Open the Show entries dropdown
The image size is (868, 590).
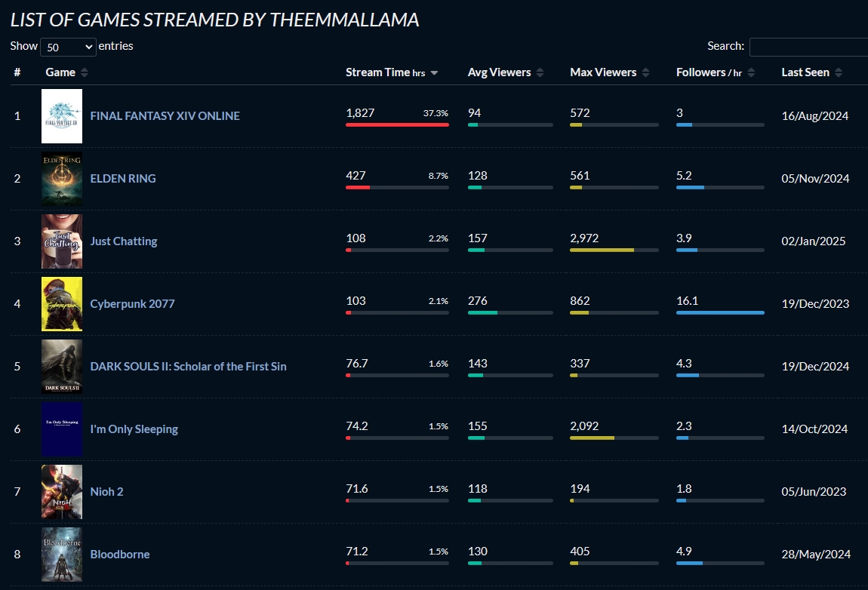tap(68, 47)
